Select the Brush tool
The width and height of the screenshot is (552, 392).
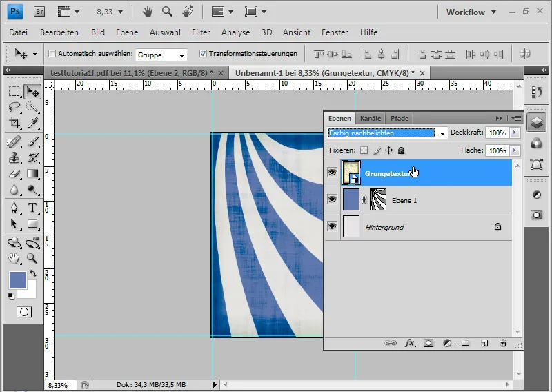click(32, 142)
